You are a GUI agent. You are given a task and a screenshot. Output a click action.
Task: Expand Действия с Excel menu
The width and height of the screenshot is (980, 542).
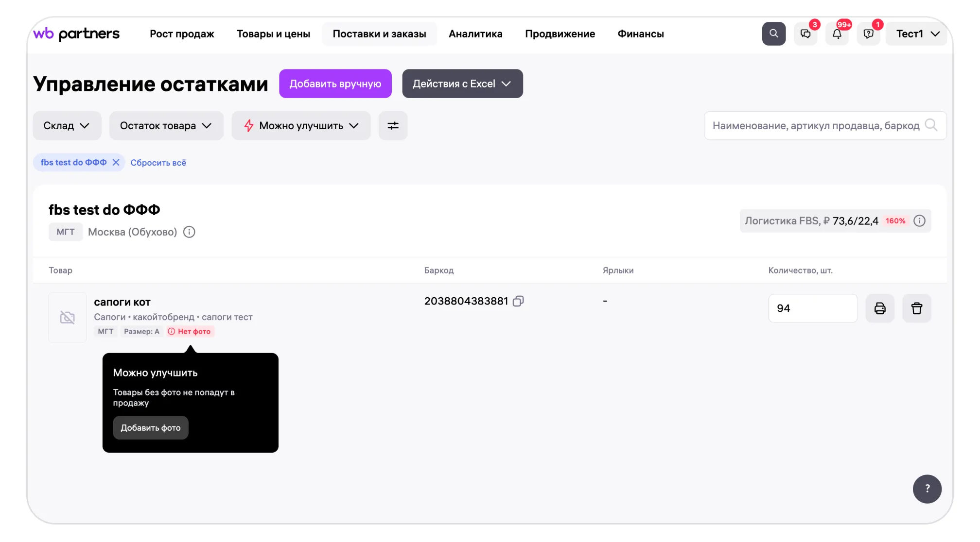[462, 84]
